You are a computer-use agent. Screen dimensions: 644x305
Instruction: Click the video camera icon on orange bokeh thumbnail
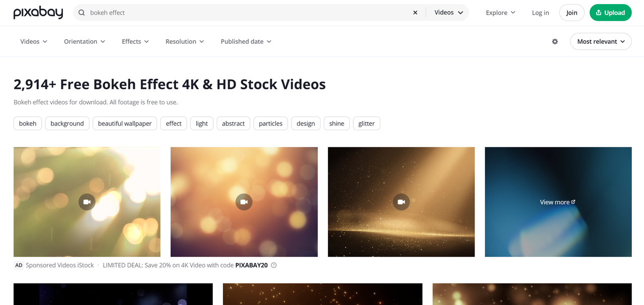[244, 202]
